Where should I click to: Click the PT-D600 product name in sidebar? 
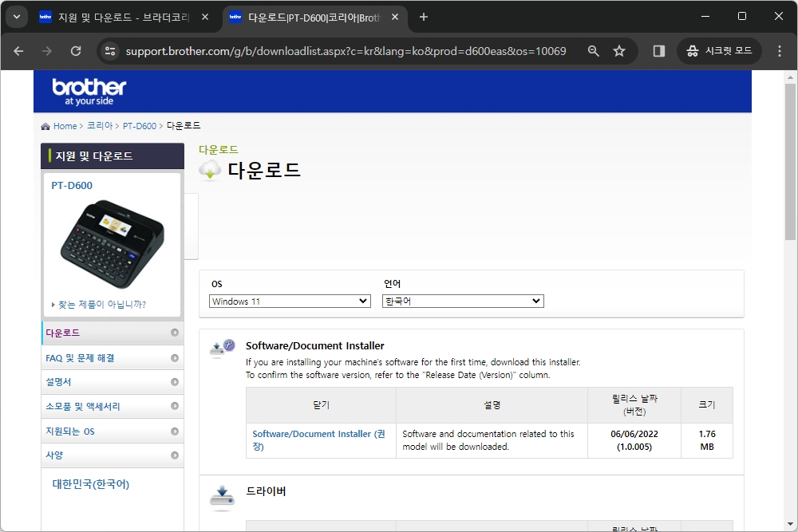coord(72,186)
